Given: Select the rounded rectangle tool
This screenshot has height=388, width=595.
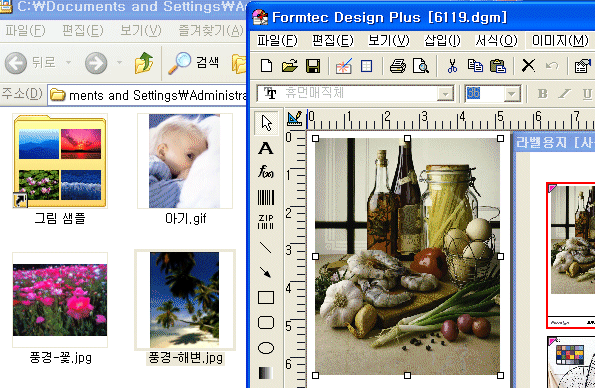Looking at the screenshot, I should [266, 323].
